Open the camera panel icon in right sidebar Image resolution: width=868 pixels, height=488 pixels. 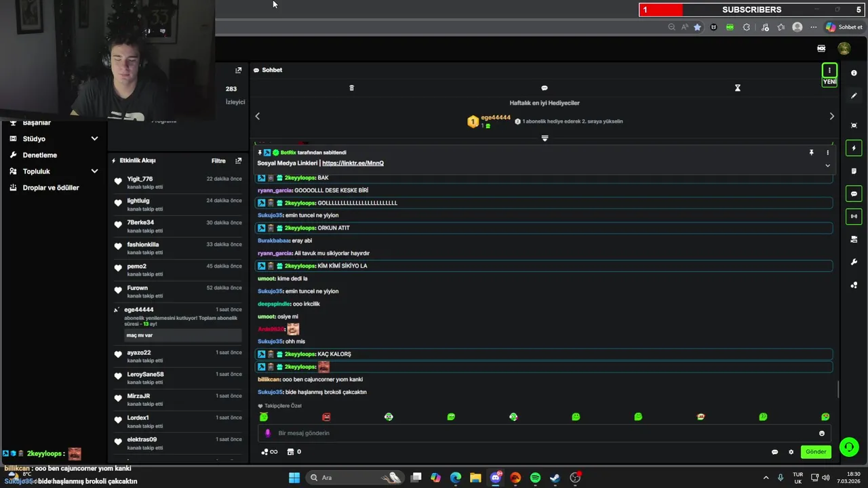click(854, 239)
